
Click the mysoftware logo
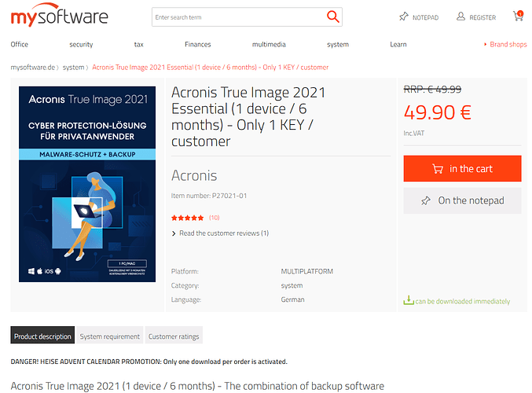click(60, 15)
